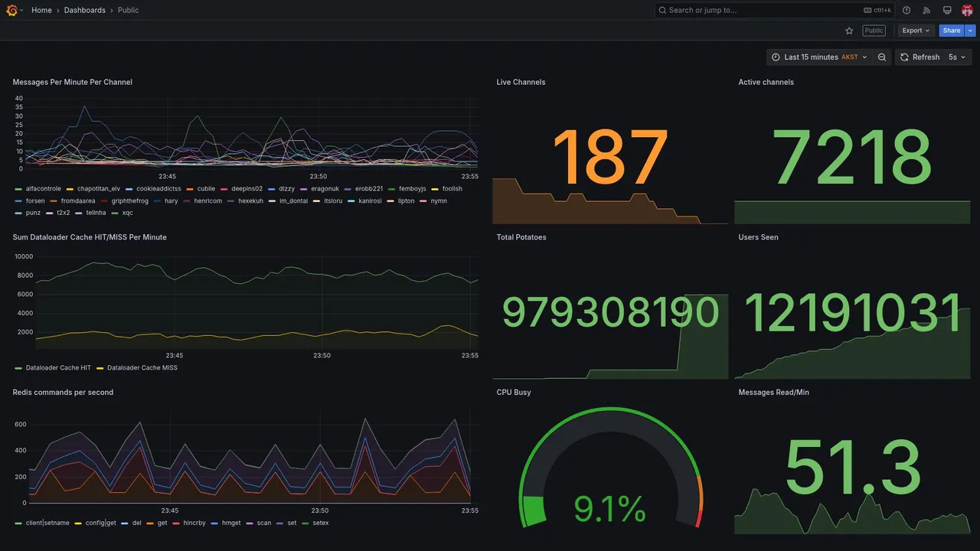The width and height of the screenshot is (980, 551).
Task: Click the forsen legend color swatch
Action: tap(18, 201)
